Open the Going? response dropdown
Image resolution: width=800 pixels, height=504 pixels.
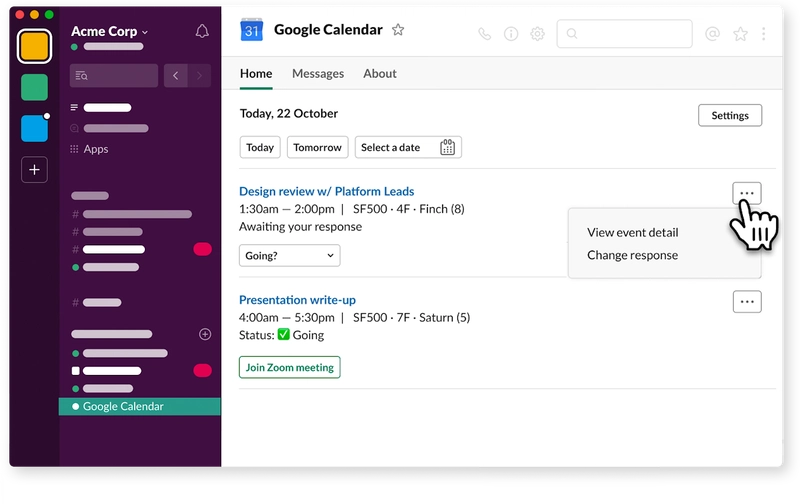click(289, 256)
